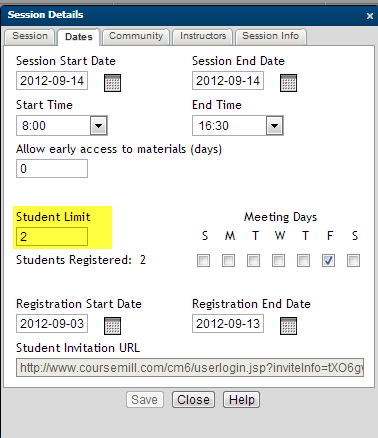Click the Student Limit input field
The image size is (378, 438).
tap(52, 237)
